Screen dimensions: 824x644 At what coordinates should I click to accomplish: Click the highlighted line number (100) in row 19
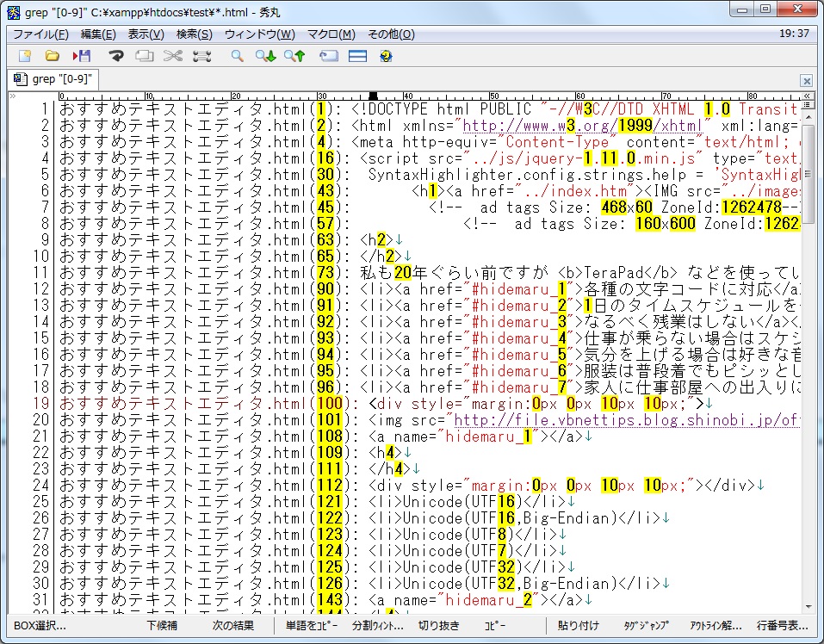click(x=330, y=404)
